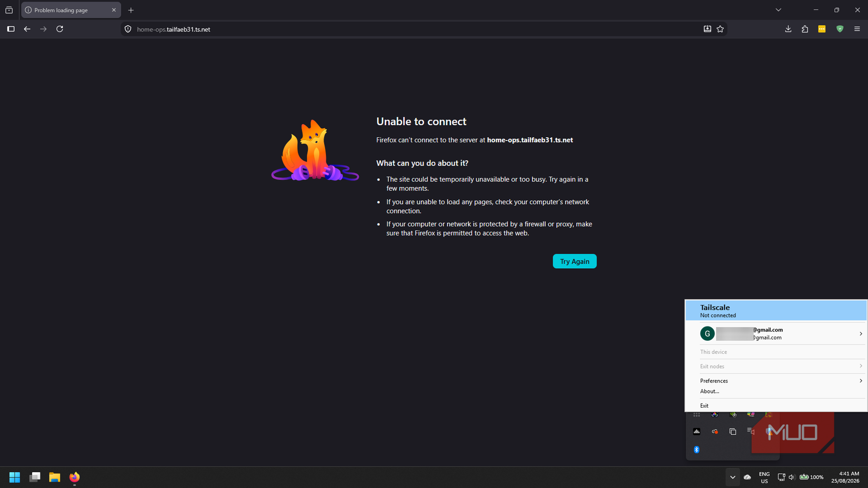
Task: Click the audio equalizer tray icon
Action: (x=697, y=432)
